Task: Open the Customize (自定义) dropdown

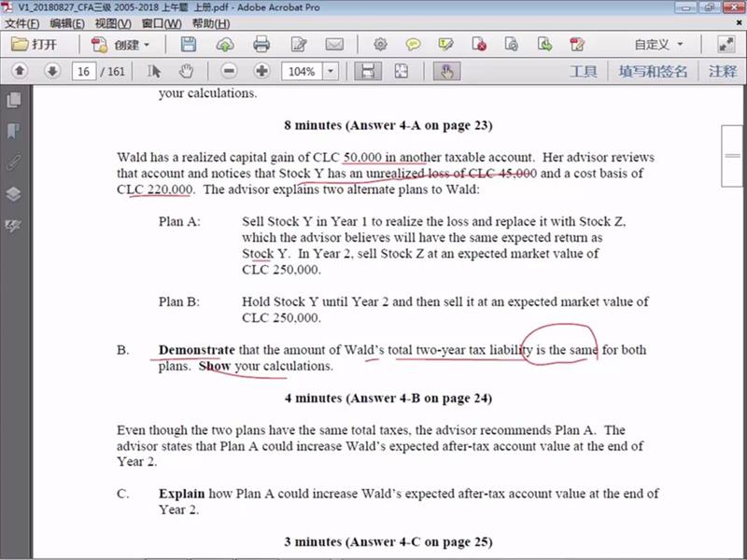Action: (x=659, y=45)
